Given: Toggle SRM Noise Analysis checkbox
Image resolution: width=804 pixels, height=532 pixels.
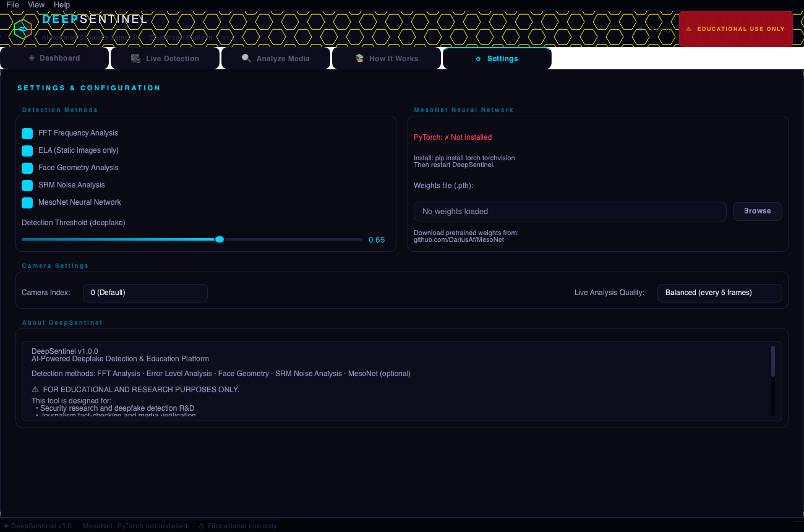Looking at the screenshot, I should [27, 186].
